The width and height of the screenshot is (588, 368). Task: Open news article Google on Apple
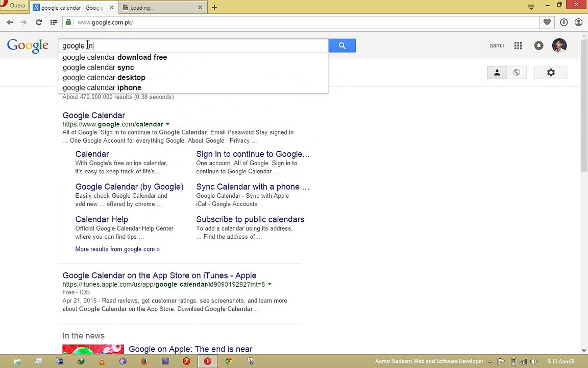(190, 349)
